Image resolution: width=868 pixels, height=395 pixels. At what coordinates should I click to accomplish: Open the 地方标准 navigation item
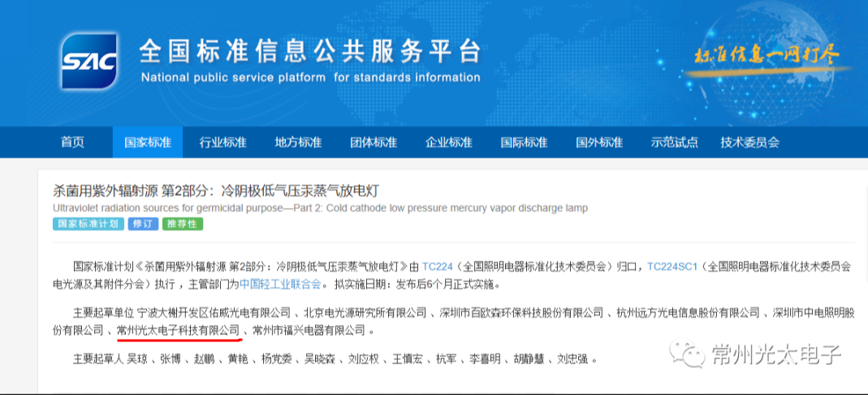(x=298, y=142)
